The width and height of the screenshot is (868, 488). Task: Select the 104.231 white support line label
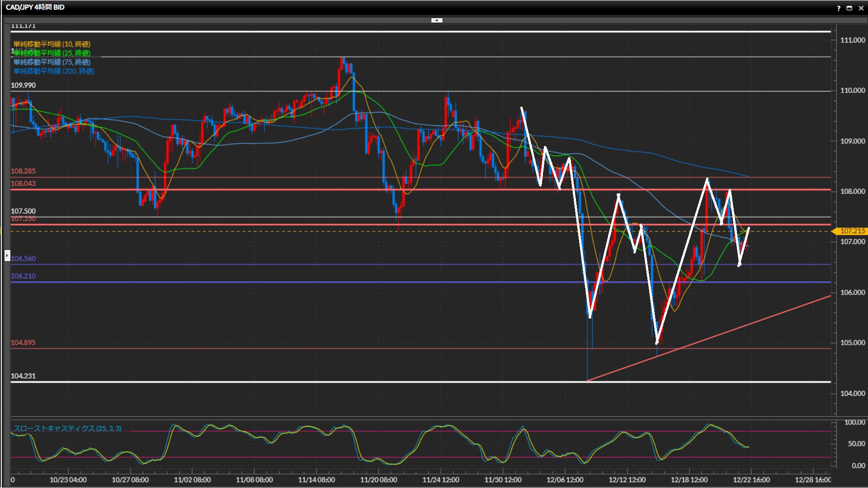coord(23,376)
